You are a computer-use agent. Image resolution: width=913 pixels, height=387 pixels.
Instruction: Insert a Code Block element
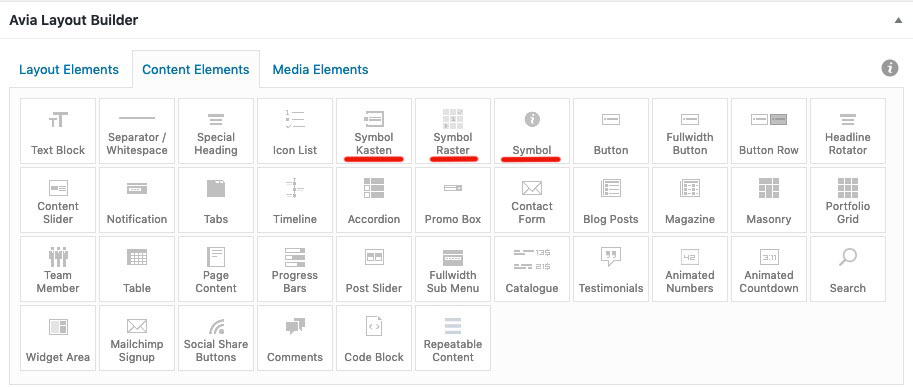pyautogui.click(x=374, y=338)
